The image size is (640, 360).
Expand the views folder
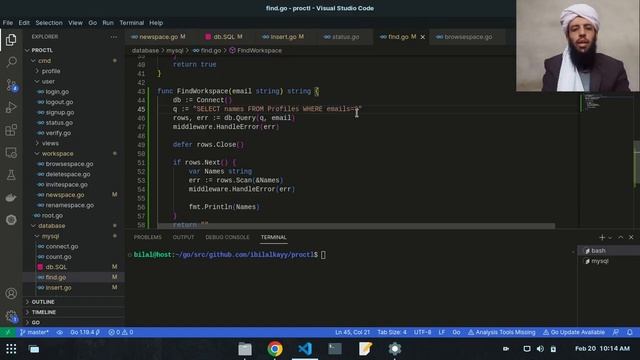pos(73,143)
